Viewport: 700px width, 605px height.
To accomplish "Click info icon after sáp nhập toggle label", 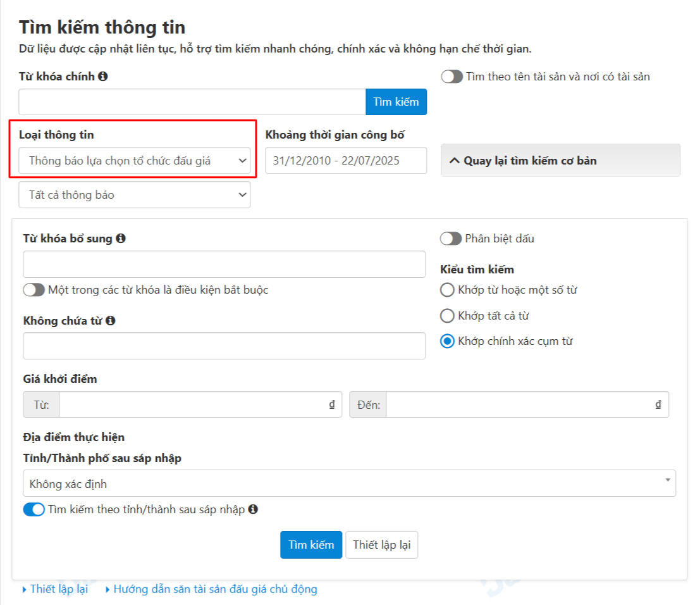I will 253,509.
